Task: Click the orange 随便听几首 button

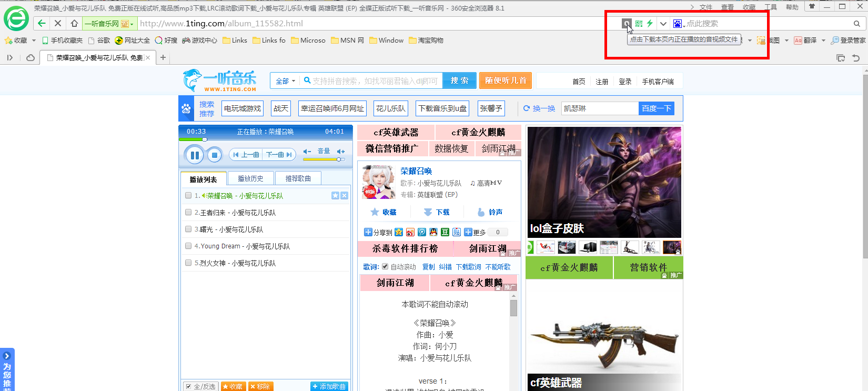Action: pyautogui.click(x=506, y=81)
